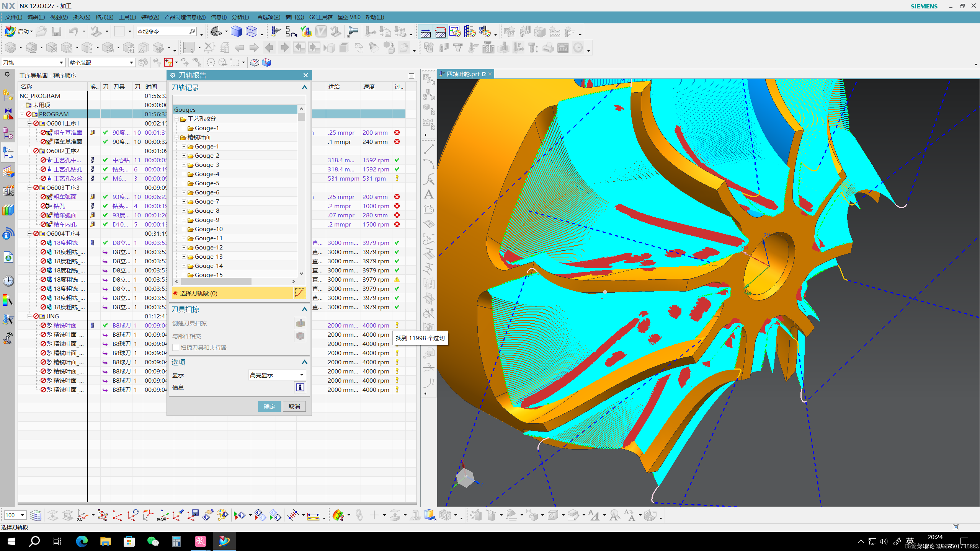
Task: Open the 工具(T) menu
Action: (127, 17)
